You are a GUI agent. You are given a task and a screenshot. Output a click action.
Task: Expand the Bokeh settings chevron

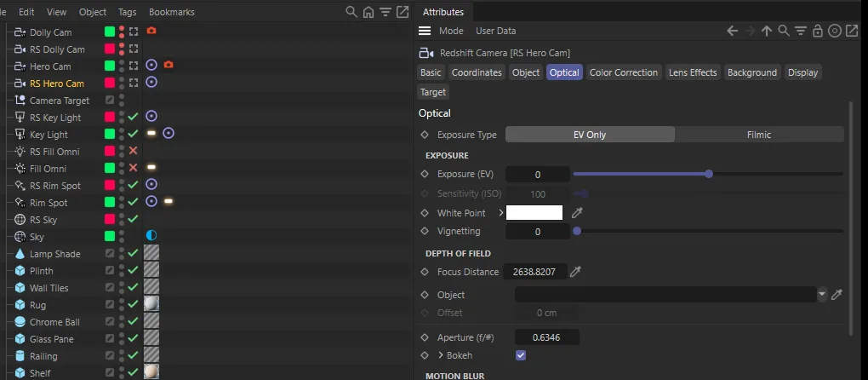click(441, 355)
